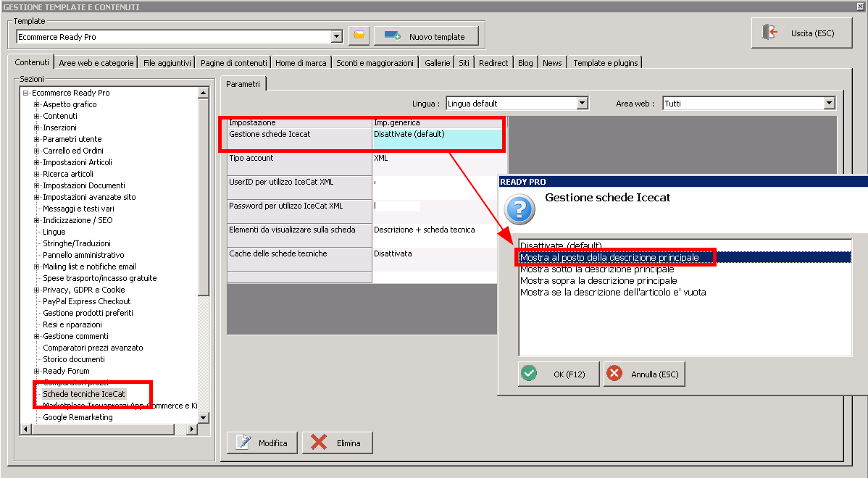This screenshot has width=868, height=478.
Task: Click Gestione schede Icecat value cell
Action: (440, 139)
